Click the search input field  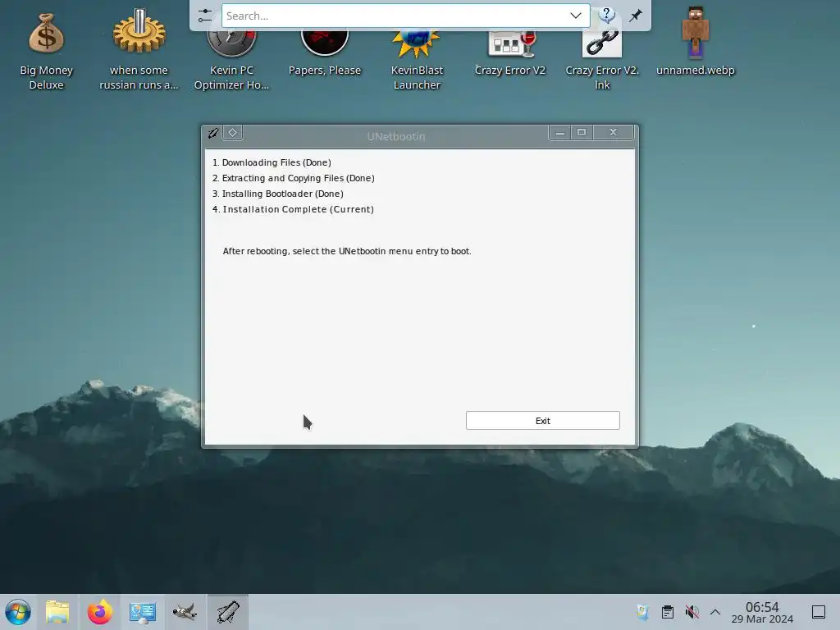(395, 16)
